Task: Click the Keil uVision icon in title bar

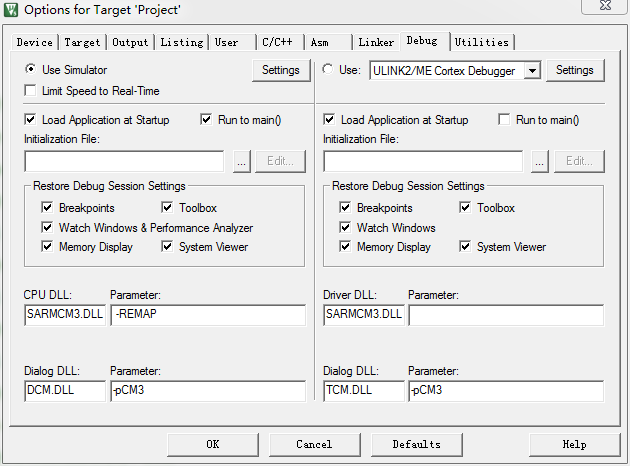Action: tap(11, 10)
